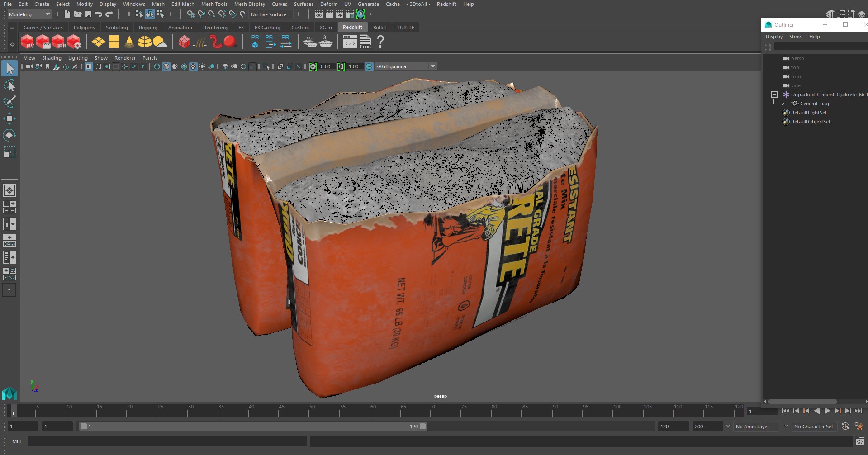The width and height of the screenshot is (868, 455).
Task: Open shelf options gear menu
Action: (12, 44)
